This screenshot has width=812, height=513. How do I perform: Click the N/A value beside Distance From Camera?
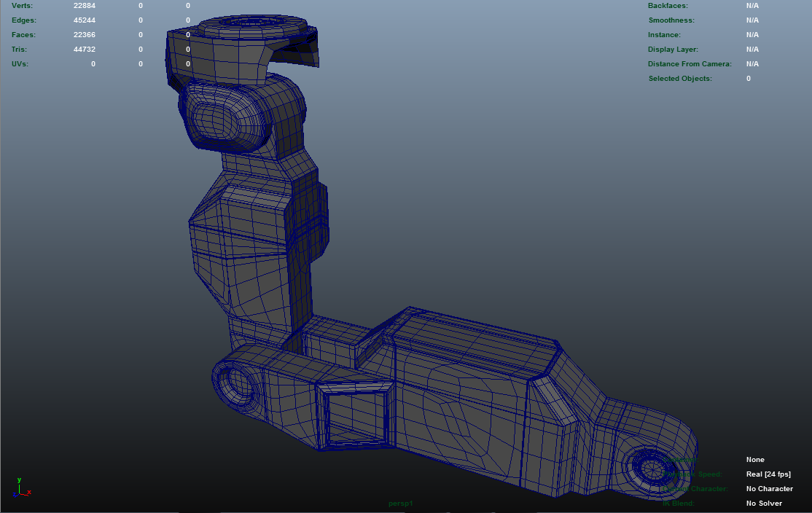(752, 63)
